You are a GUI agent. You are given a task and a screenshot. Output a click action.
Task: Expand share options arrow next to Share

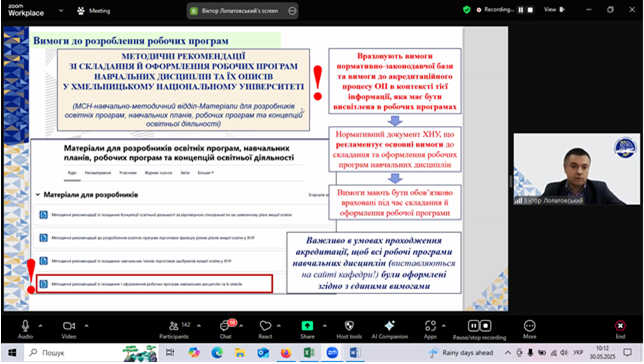(324, 326)
